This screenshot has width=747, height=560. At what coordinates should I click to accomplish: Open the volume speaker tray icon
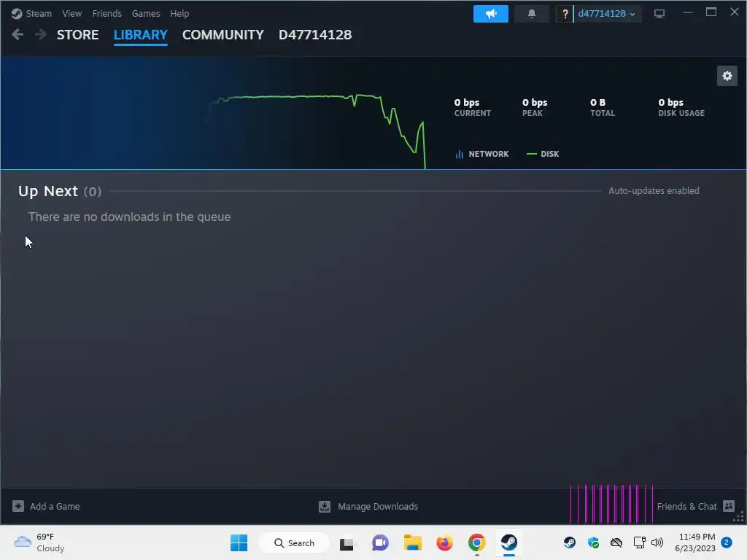pyautogui.click(x=657, y=542)
